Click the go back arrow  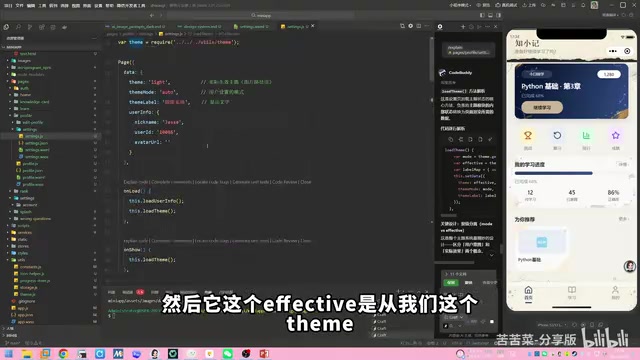[x=152, y=15]
